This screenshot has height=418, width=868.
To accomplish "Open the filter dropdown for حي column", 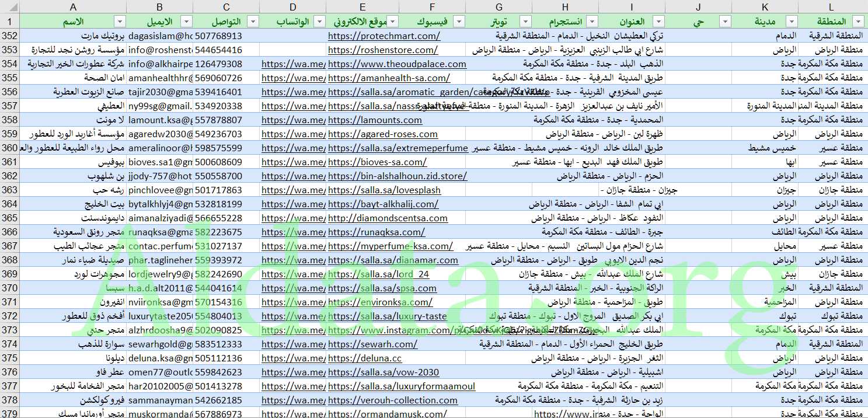I will pos(725,22).
